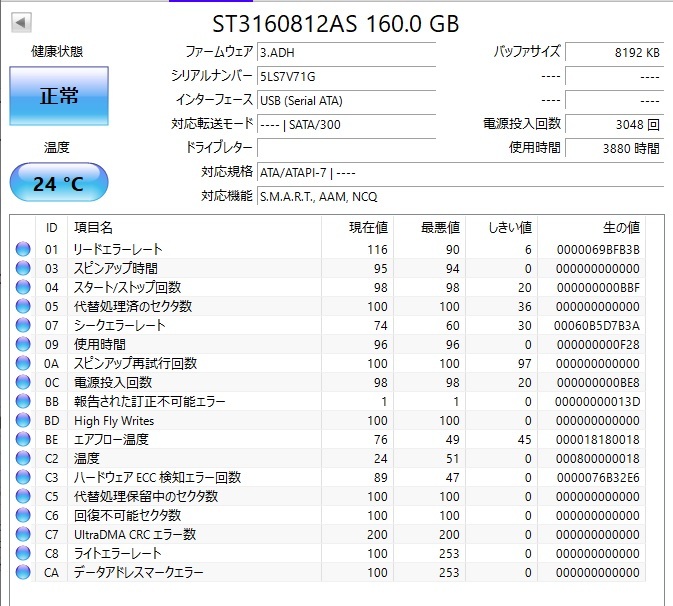
Task: Select the リードエラーレート attribute name
Action: (x=118, y=249)
